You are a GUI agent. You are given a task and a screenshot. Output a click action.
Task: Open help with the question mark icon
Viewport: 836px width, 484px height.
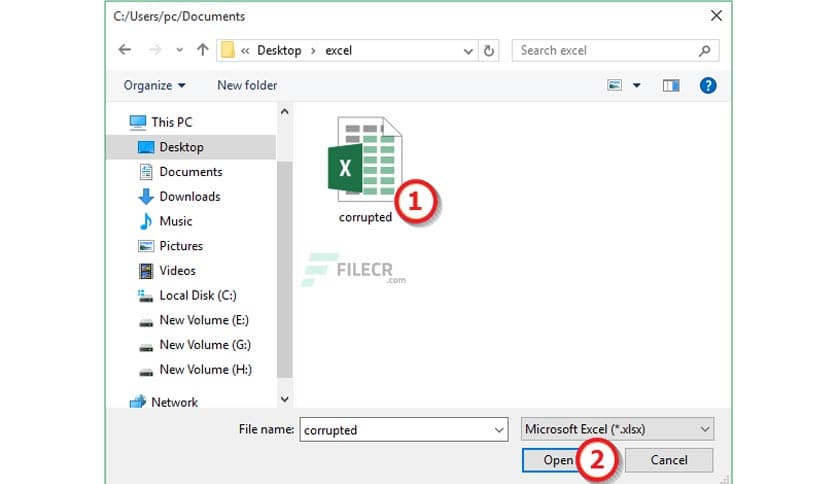point(708,85)
